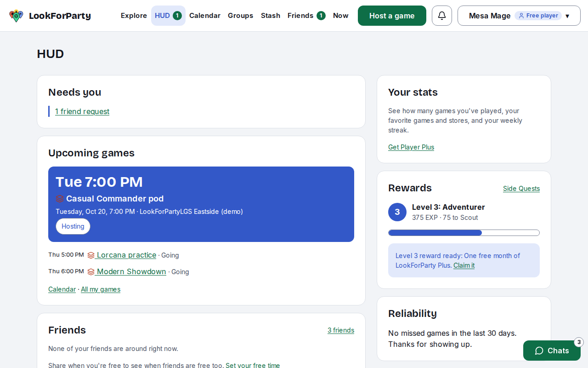Click the Chats unread count badge
588x368 pixels.
pyautogui.click(x=579, y=342)
